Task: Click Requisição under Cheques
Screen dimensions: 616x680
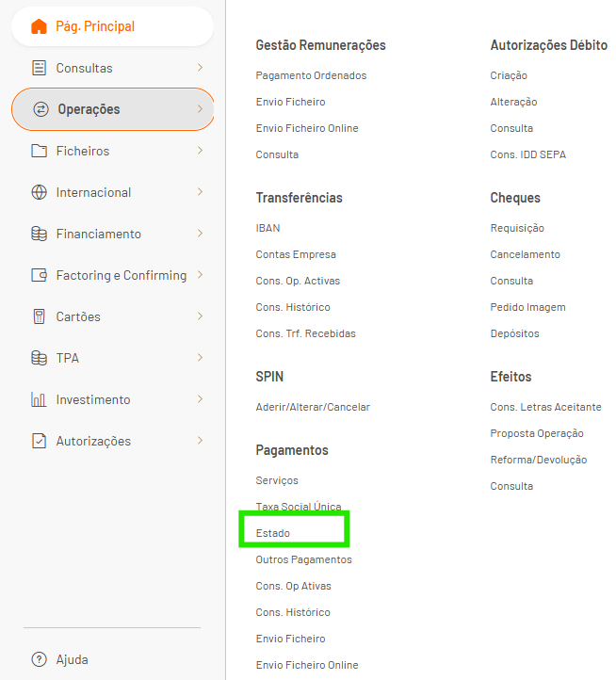Action: [x=517, y=228]
